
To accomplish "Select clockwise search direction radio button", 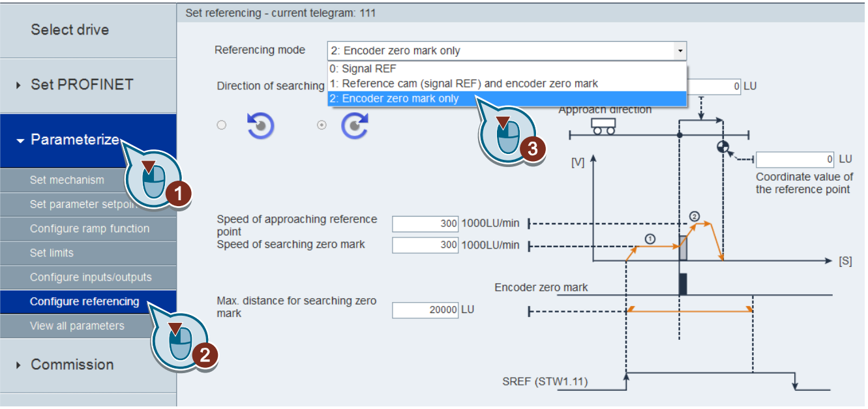I will [322, 125].
